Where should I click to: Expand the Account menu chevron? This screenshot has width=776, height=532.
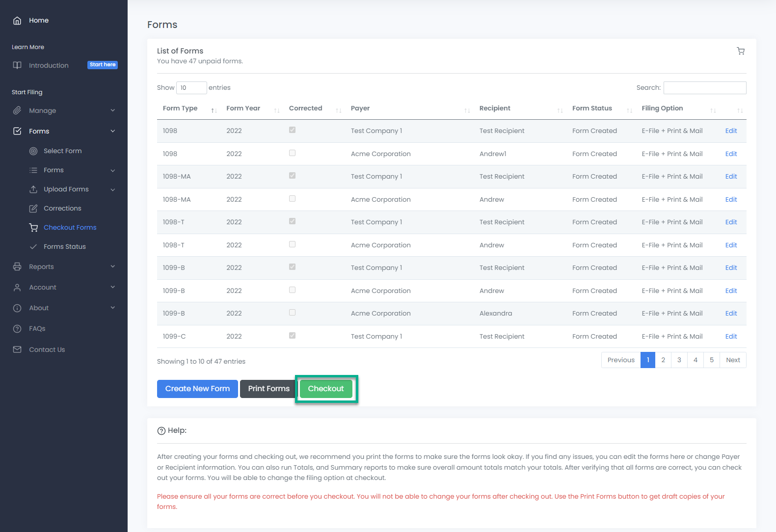coord(113,287)
